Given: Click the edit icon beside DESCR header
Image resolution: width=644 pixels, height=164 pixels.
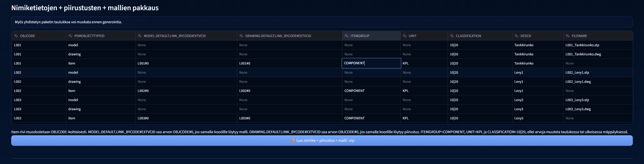Looking at the screenshot, I should (x=516, y=36).
